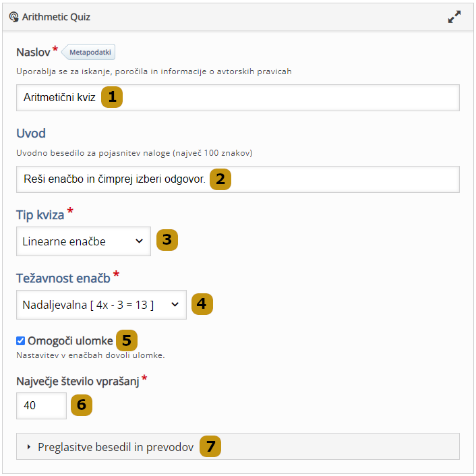
Task: Click the disclosure triangle beside Preglasitve besedil
Action: pyautogui.click(x=29, y=446)
